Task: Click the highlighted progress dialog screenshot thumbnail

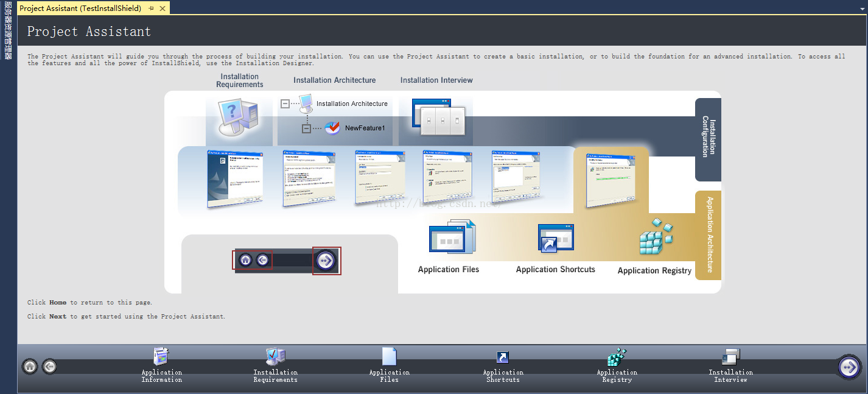Action: 610,180
